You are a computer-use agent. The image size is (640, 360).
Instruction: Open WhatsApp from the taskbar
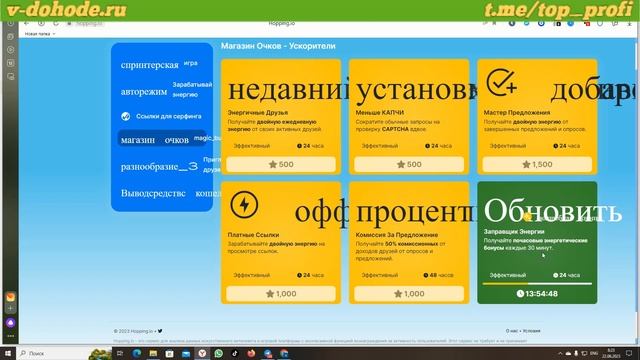pos(218,353)
